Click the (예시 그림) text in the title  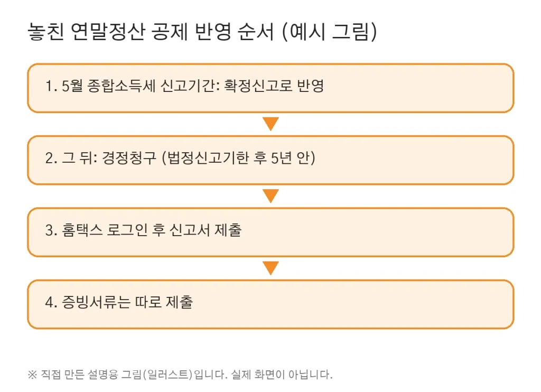[x=330, y=32]
